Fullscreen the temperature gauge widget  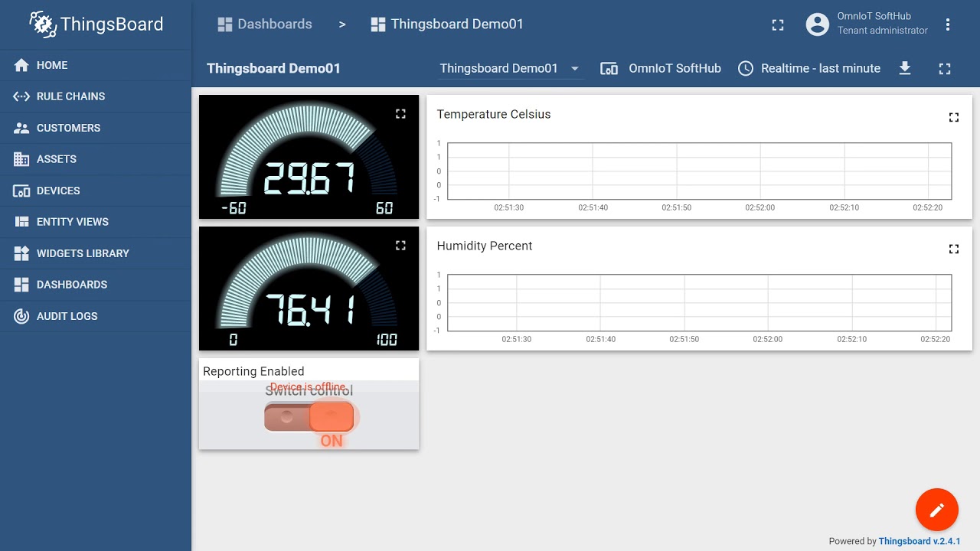click(x=400, y=114)
